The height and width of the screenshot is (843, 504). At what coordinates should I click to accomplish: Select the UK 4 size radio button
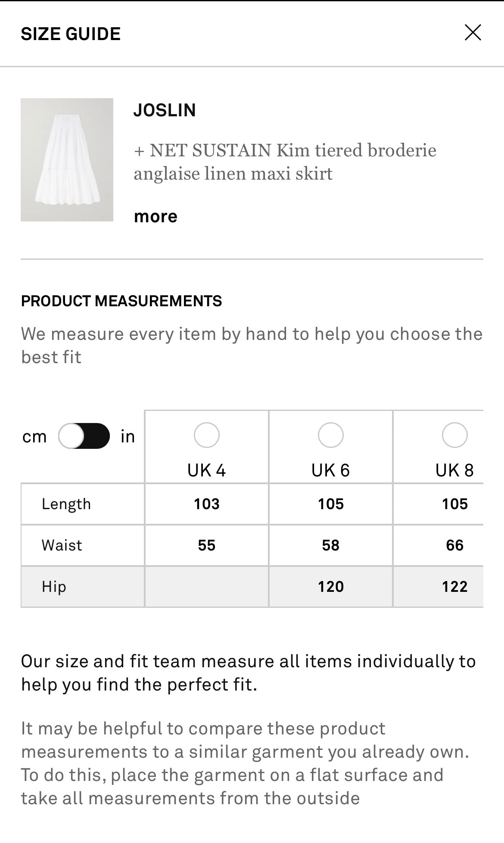pos(206,435)
